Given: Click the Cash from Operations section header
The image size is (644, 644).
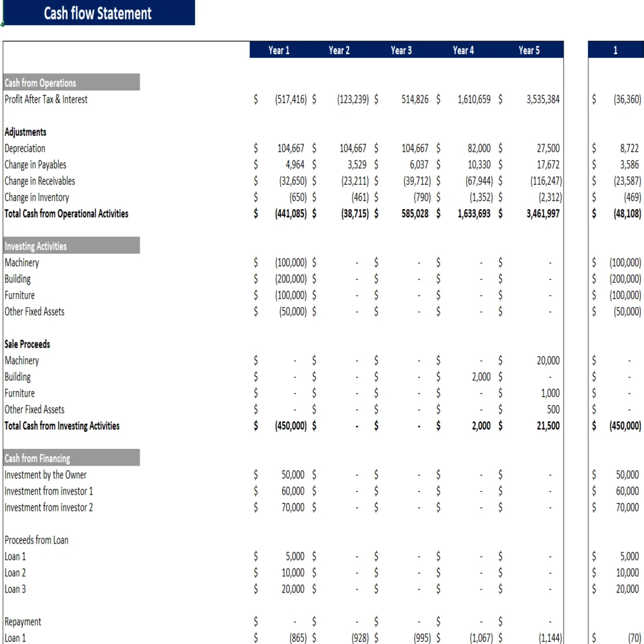Looking at the screenshot, I should pyautogui.click(x=40, y=82).
